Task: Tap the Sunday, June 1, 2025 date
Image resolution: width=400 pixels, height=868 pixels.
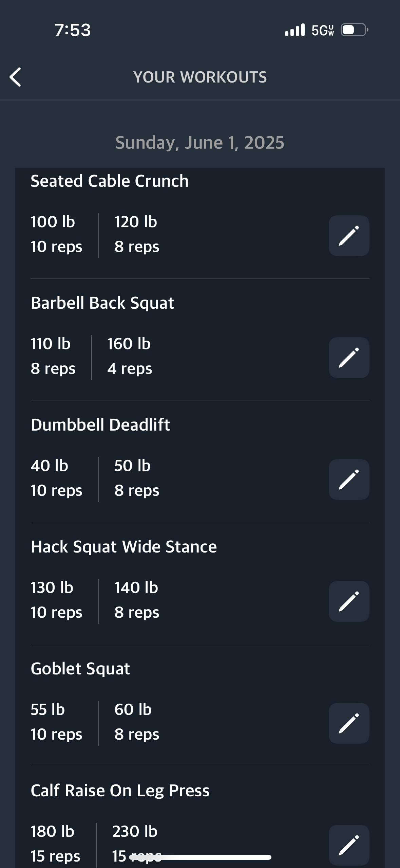Action: pyautogui.click(x=200, y=143)
